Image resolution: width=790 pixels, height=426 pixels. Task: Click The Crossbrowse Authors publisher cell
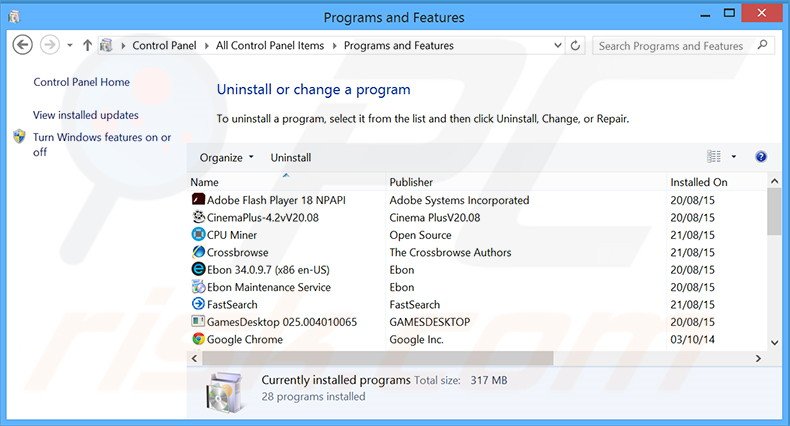(450, 252)
